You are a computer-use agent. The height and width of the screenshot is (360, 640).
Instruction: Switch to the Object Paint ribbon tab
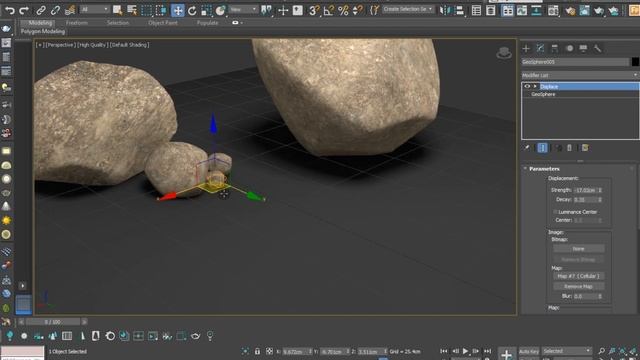click(163, 23)
